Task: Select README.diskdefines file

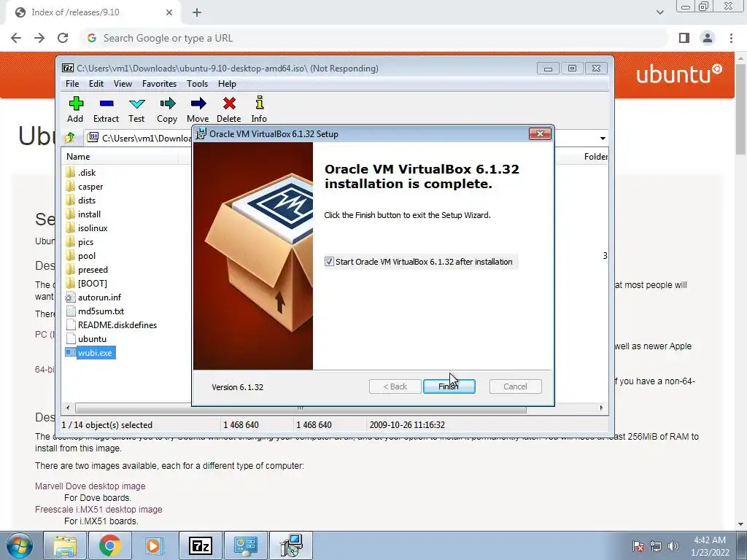Action: point(117,324)
